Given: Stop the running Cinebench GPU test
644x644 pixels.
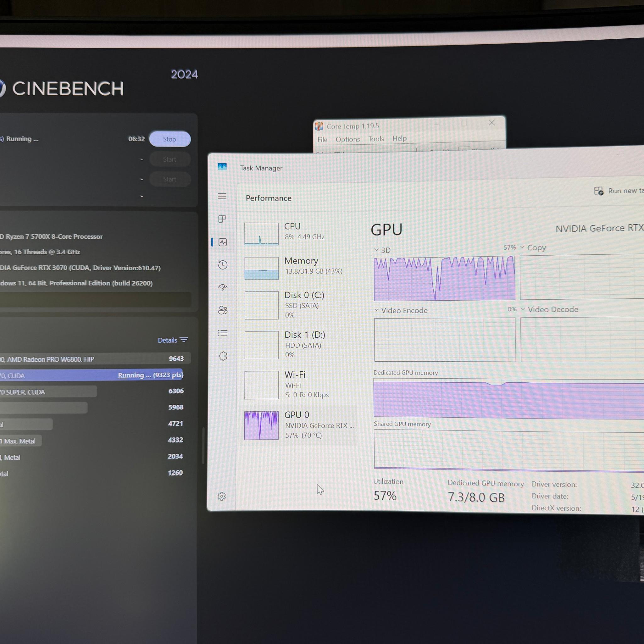Looking at the screenshot, I should pos(170,139).
